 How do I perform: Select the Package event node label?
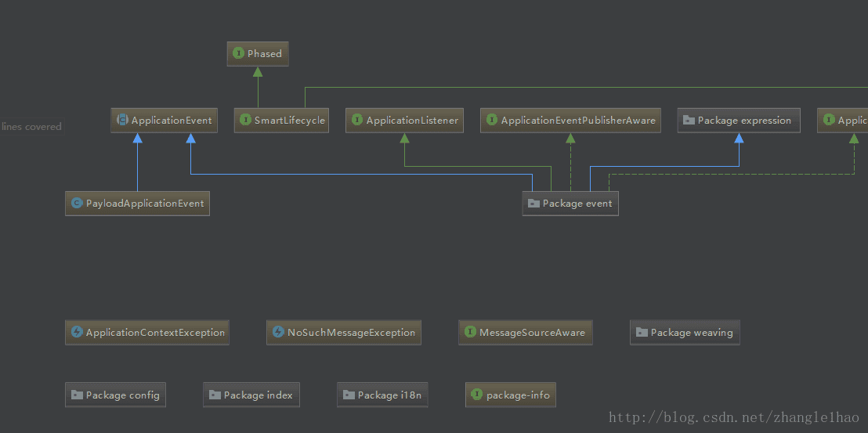click(x=577, y=204)
